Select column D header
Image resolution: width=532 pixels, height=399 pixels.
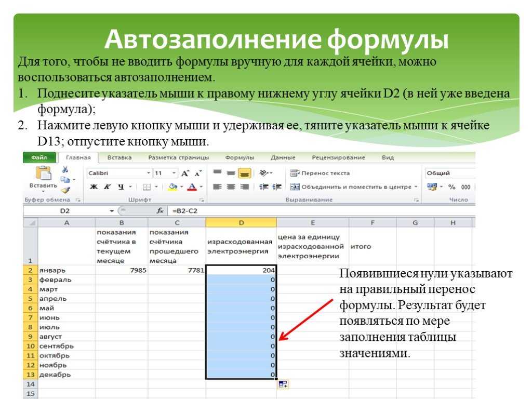tap(241, 223)
